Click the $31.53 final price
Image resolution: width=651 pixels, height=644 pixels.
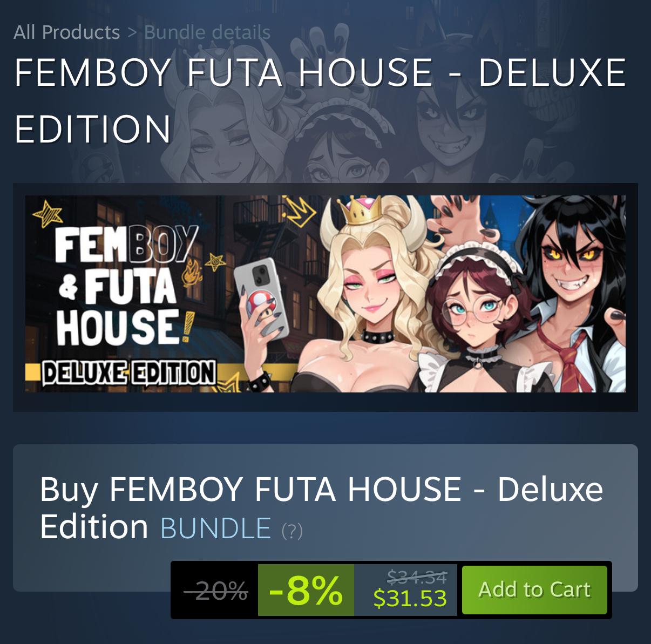[410, 598]
